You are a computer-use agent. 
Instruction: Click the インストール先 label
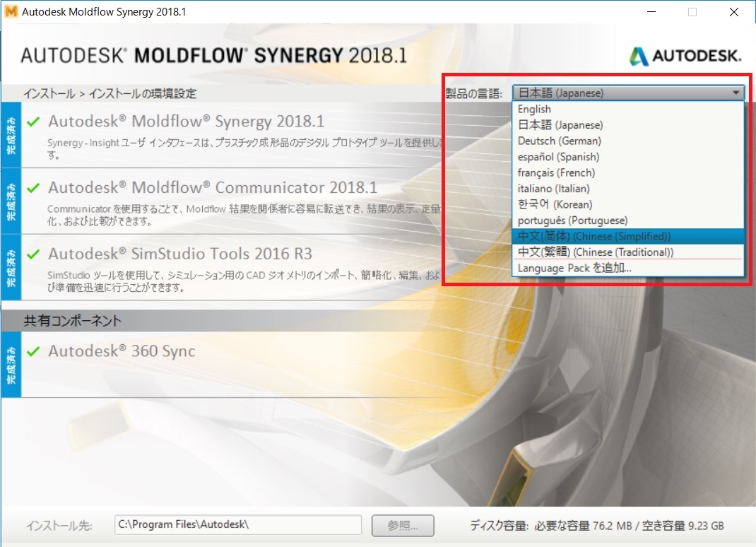pyautogui.click(x=59, y=526)
